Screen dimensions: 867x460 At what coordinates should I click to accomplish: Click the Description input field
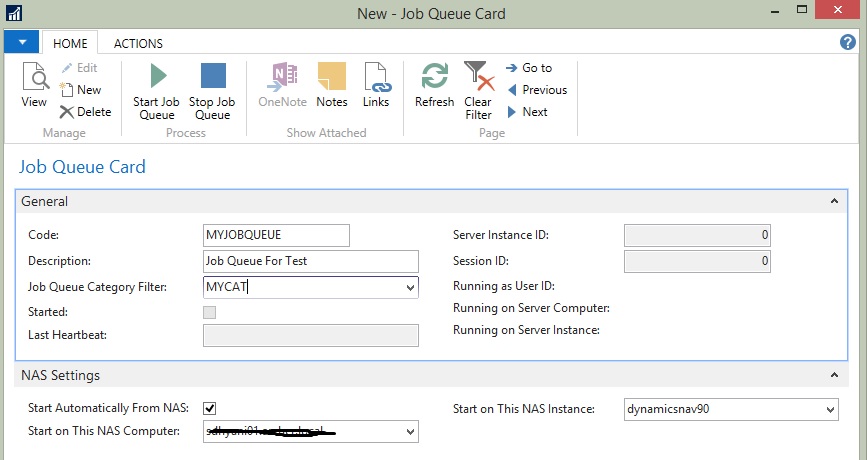tap(310, 261)
